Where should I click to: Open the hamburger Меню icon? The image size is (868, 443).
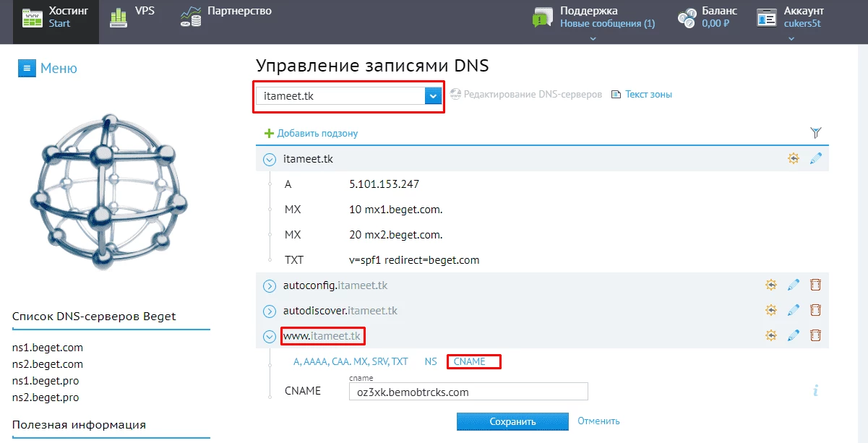tap(27, 69)
